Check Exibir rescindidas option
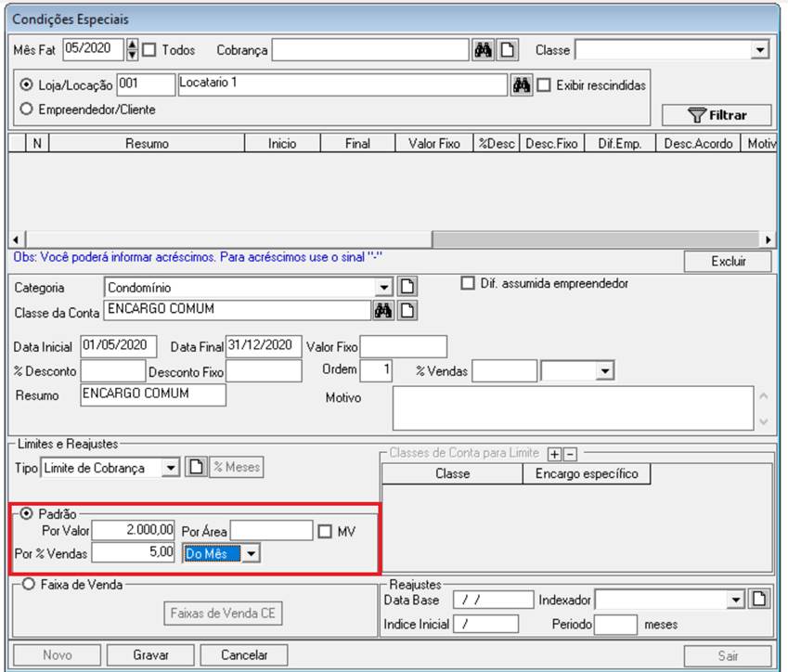 click(x=544, y=85)
